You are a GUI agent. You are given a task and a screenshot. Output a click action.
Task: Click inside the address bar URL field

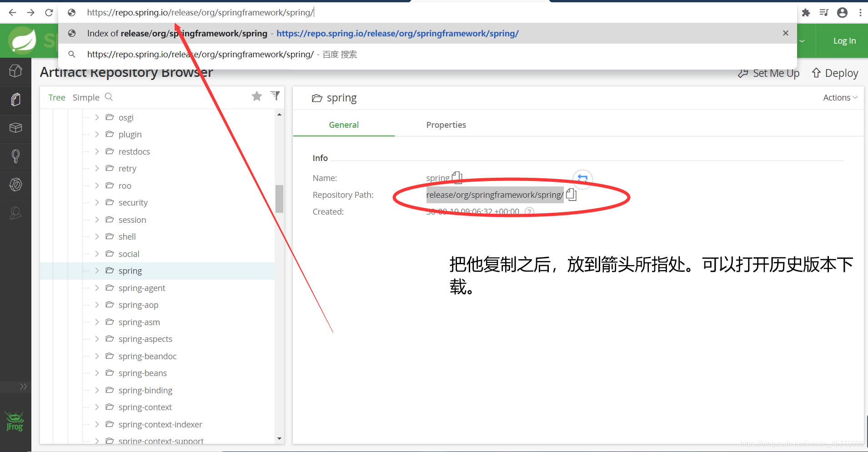point(427,13)
